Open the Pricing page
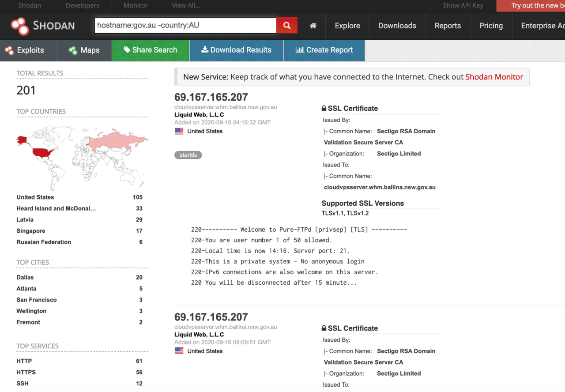 [x=491, y=26]
